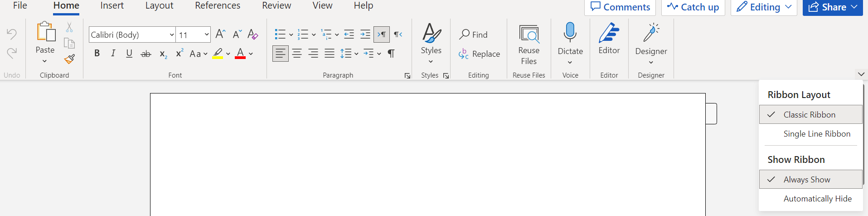Open Line Spacing dropdown arrow
868x216 pixels.
coord(356,54)
